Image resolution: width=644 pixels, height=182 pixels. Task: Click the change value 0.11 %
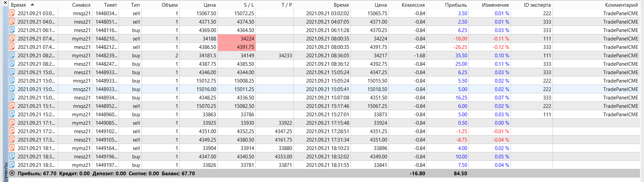[502, 64]
